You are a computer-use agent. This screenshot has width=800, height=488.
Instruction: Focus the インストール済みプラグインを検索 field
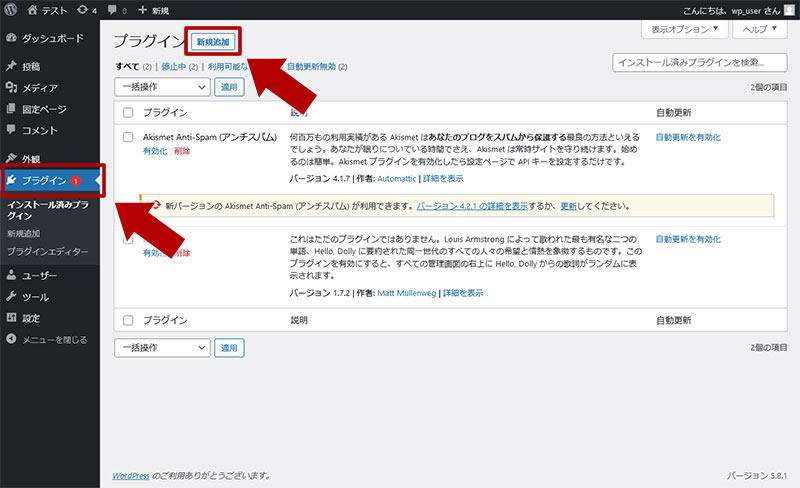(x=699, y=63)
